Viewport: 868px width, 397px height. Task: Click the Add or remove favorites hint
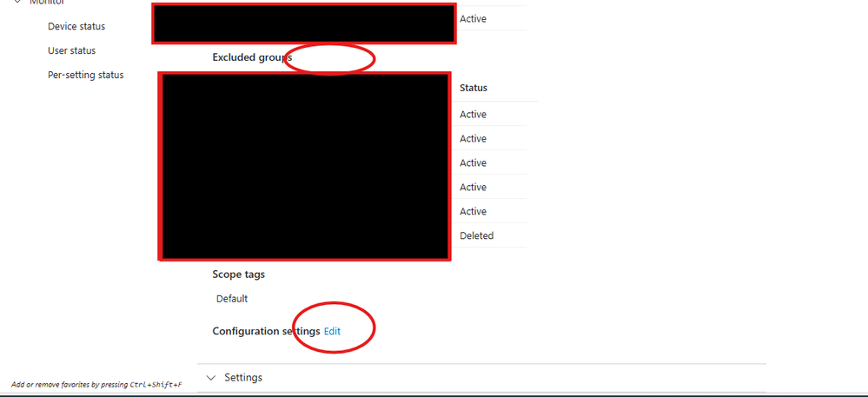96,384
